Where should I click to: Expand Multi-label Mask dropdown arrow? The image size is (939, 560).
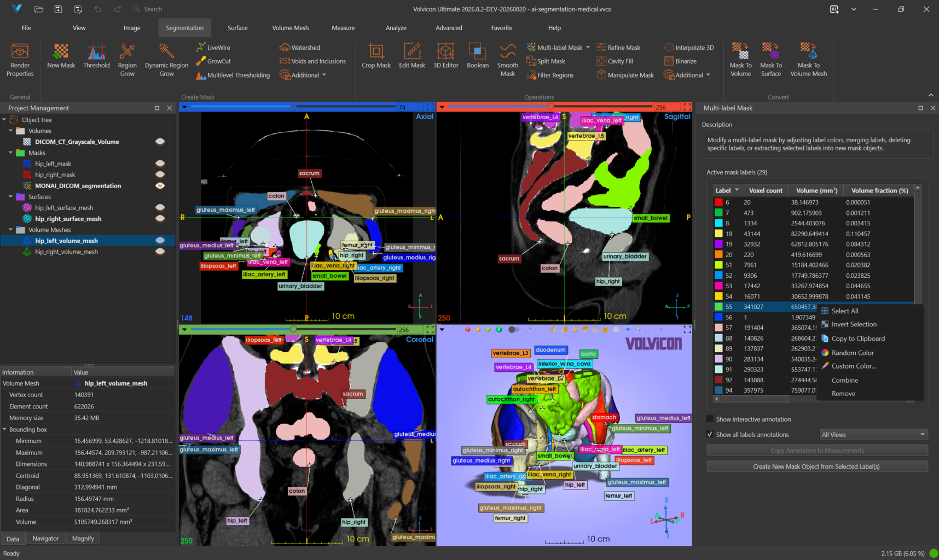click(x=588, y=48)
